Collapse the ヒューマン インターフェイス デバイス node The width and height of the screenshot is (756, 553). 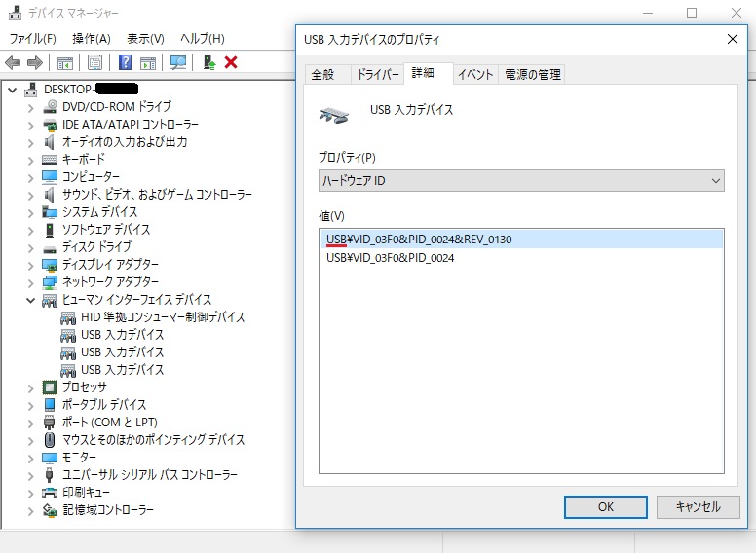[31, 300]
